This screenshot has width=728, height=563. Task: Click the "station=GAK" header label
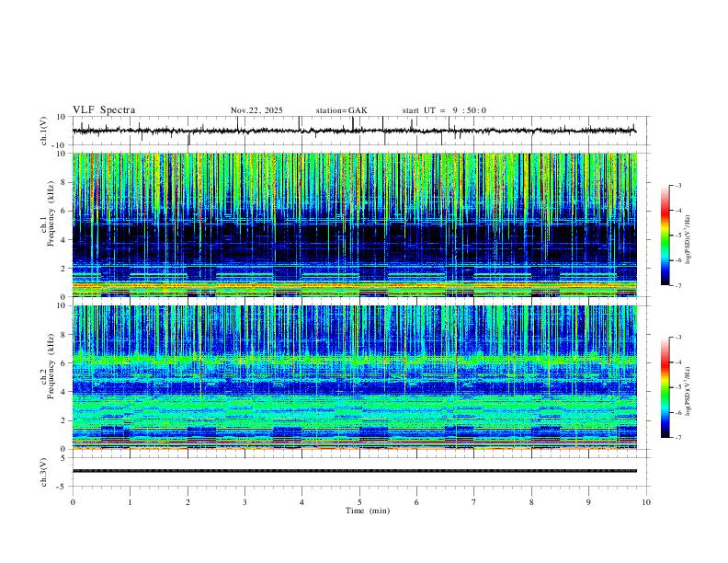[341, 110]
